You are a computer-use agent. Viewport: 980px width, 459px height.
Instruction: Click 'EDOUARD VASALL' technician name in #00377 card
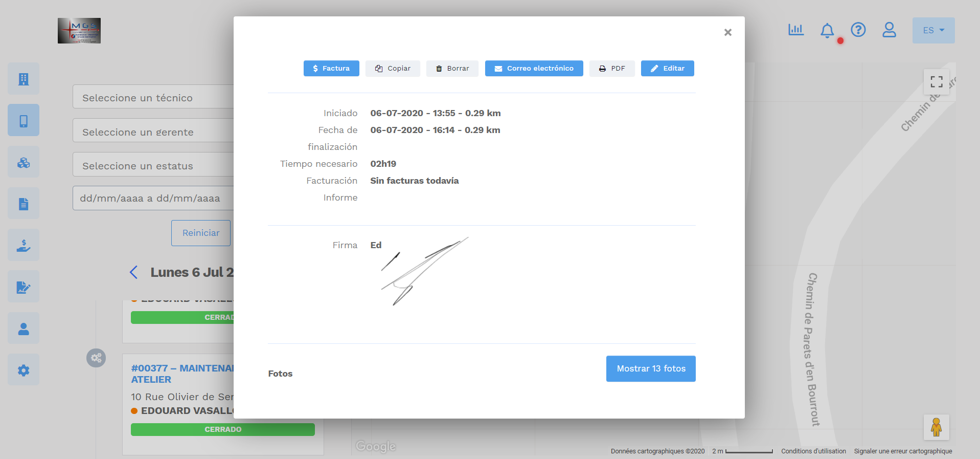tap(187, 411)
